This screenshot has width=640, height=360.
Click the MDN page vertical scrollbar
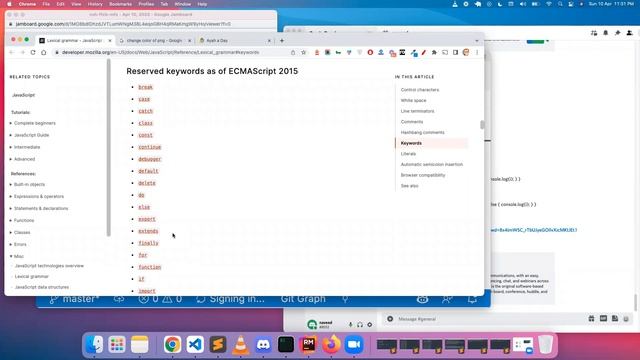(482, 124)
